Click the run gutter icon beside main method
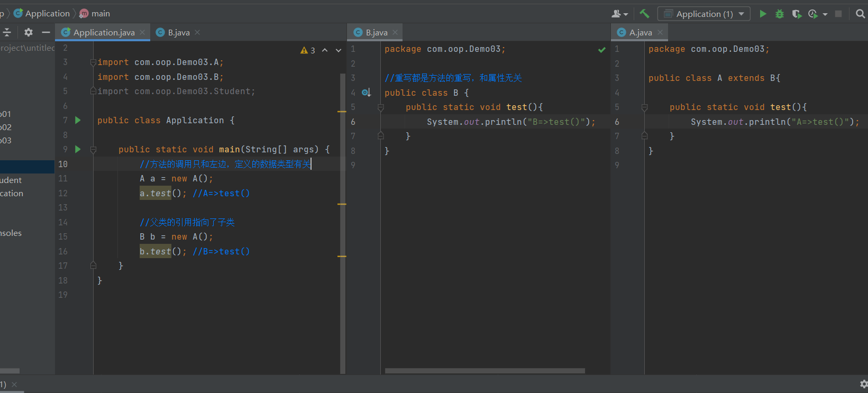Screen dimensions: 868x393 [x=78, y=149]
